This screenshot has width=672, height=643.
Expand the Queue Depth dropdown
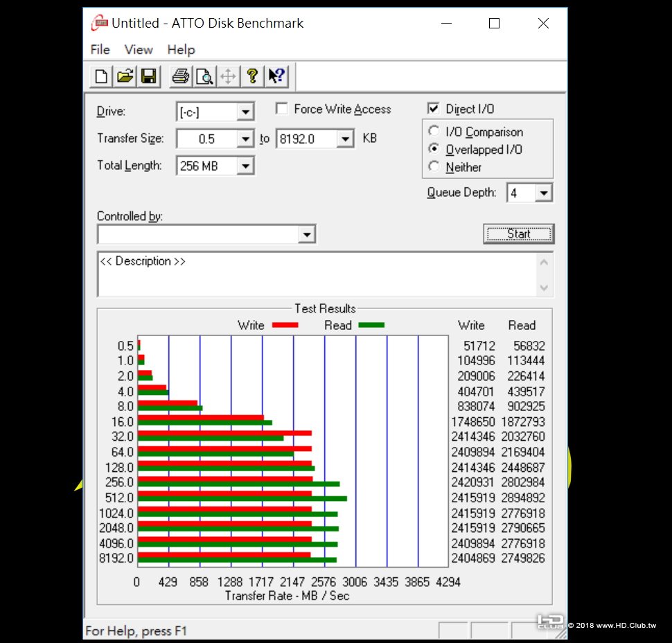[543, 193]
